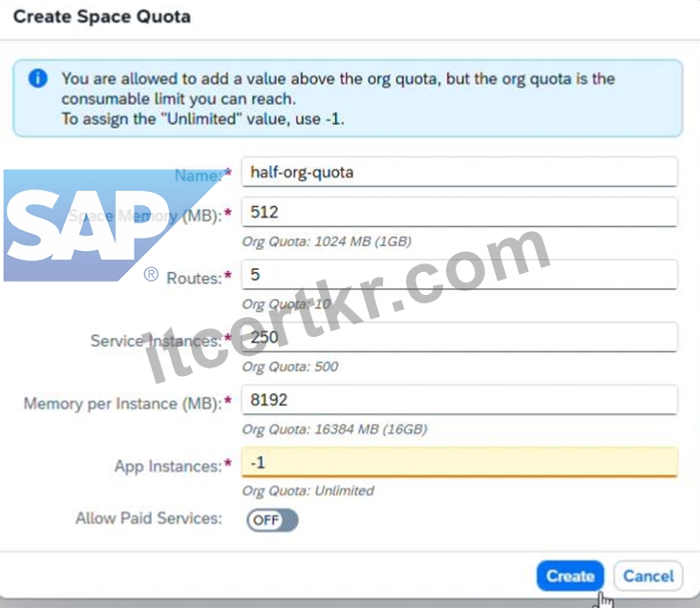Viewport: 700px width, 608px height.
Task: Click the Org Quota 1024 MB hint text
Action: [327, 241]
